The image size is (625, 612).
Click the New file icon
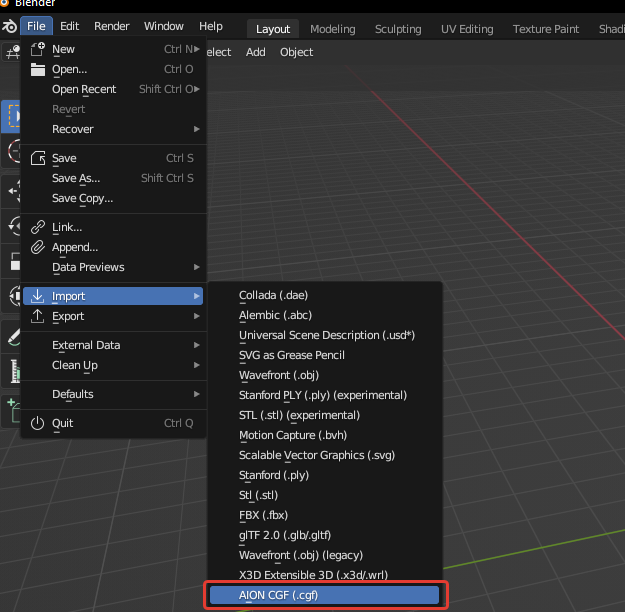pyautogui.click(x=38, y=49)
